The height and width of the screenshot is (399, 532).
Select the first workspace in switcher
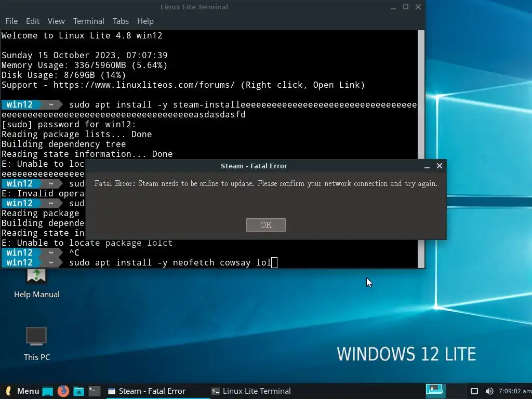435,391
